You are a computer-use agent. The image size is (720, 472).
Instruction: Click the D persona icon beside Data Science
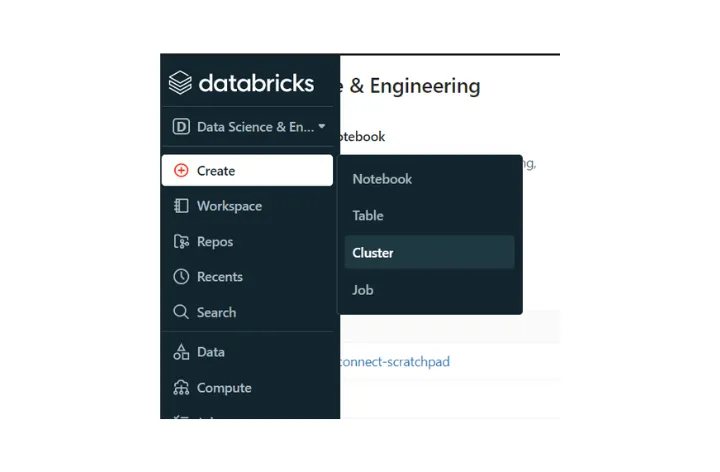coord(181,126)
